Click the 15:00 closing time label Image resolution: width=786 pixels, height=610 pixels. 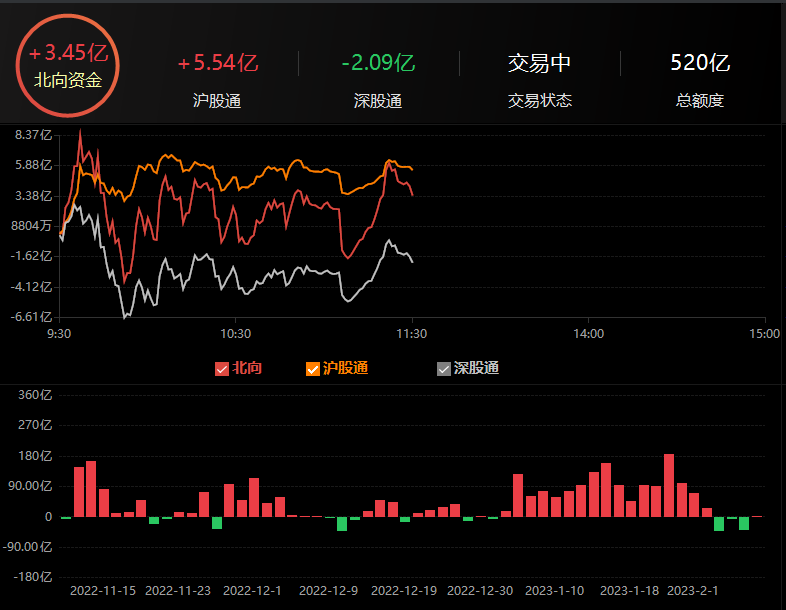point(764,334)
